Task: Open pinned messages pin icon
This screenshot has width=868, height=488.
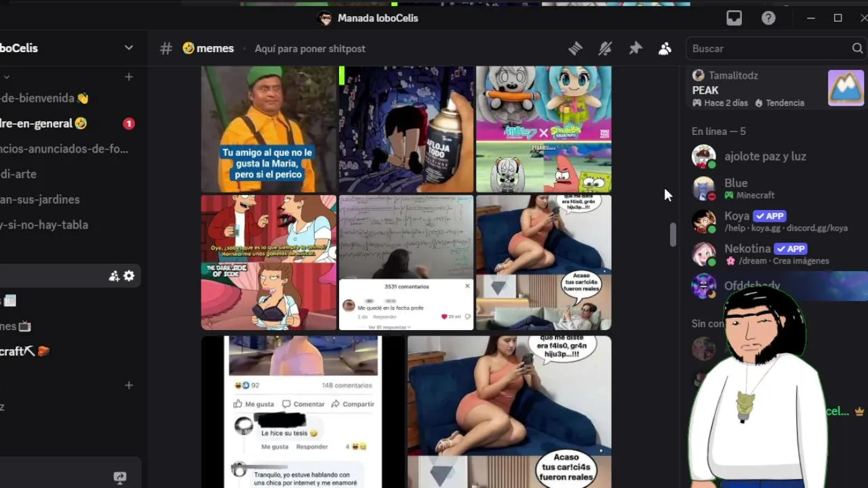Action: [x=635, y=48]
